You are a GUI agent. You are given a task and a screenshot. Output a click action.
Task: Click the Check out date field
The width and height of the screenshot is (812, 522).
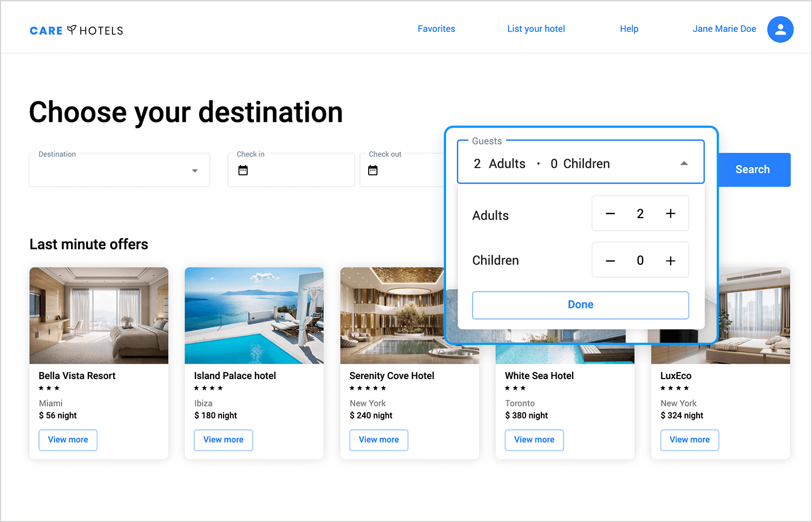[x=402, y=170]
